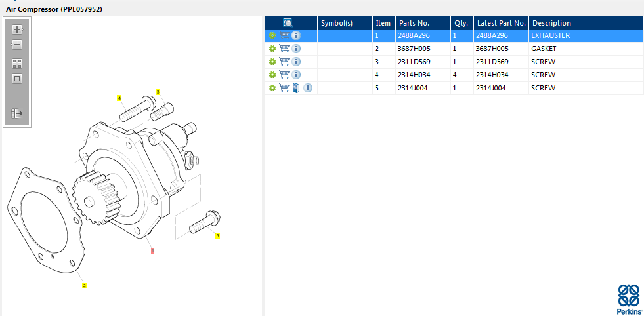Click quantity 4 for SCREW 2314H034
Viewport: 644px width, 316px height.
tap(455, 75)
